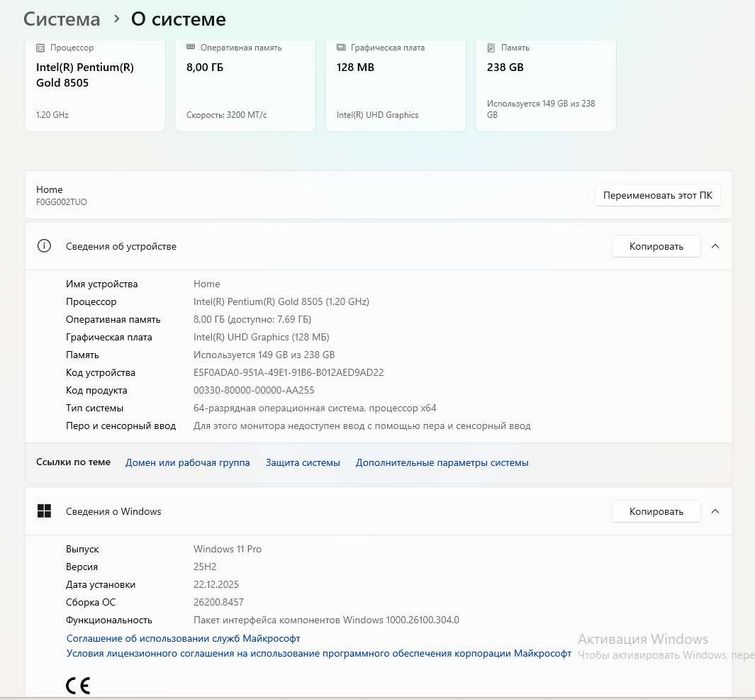Click the 25H2 version value

(205, 567)
